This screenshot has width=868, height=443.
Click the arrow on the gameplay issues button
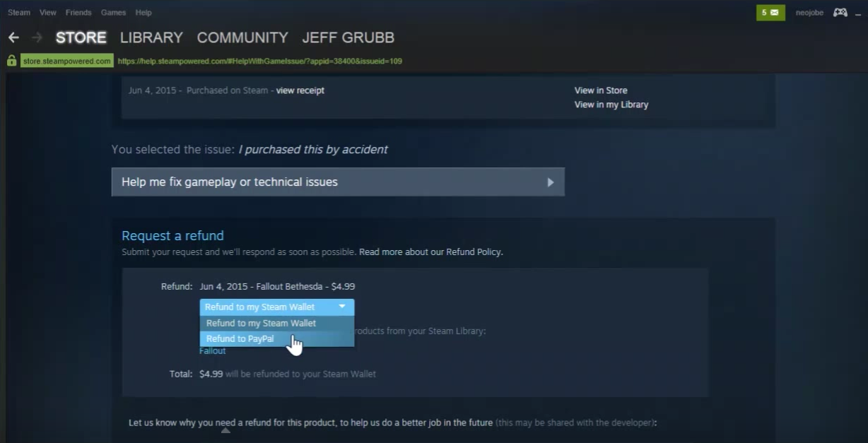(x=551, y=182)
